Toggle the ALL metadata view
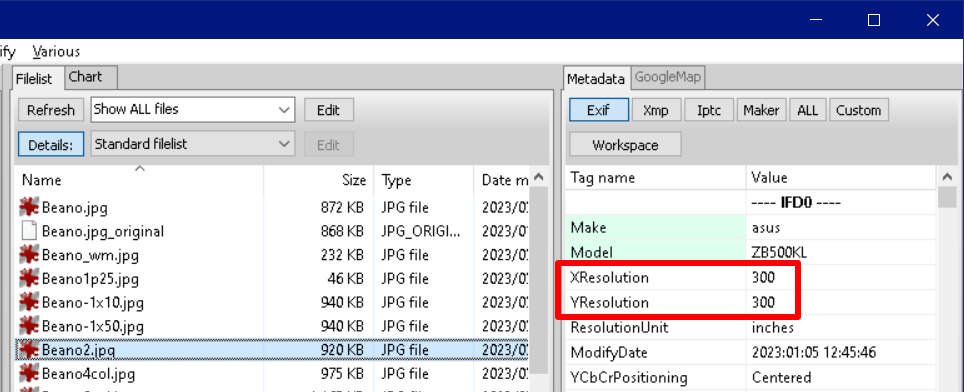Viewport: 964px width, 392px height. point(807,110)
